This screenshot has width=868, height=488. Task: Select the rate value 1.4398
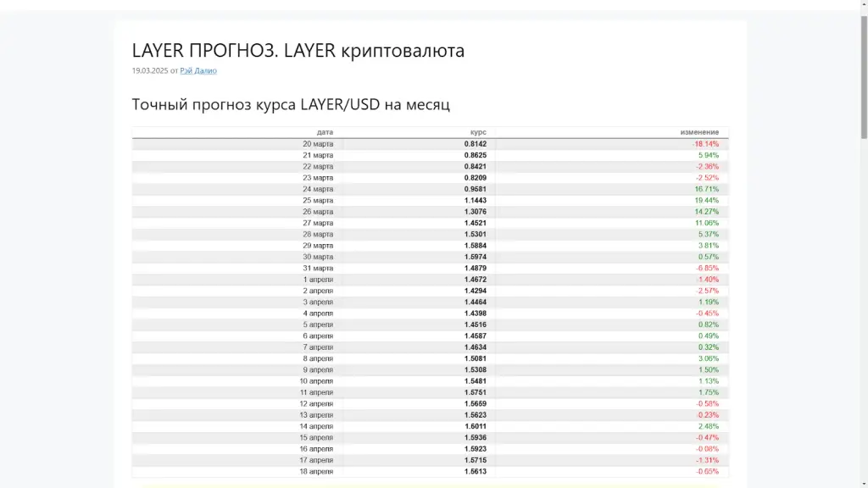[476, 313]
